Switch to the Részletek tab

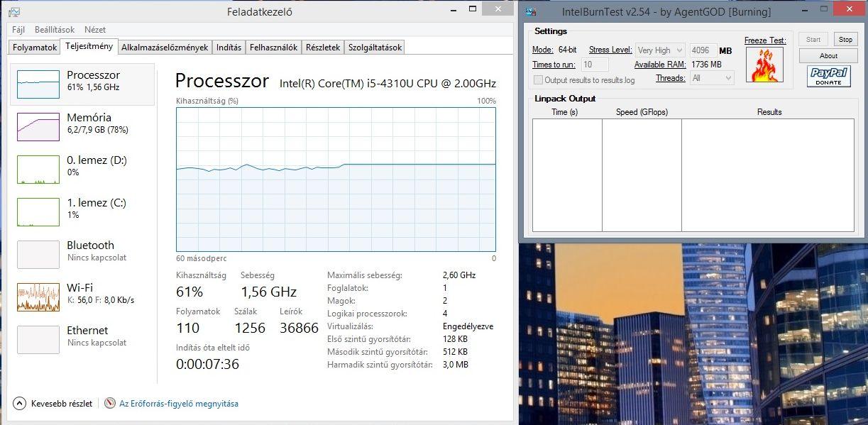[322, 48]
